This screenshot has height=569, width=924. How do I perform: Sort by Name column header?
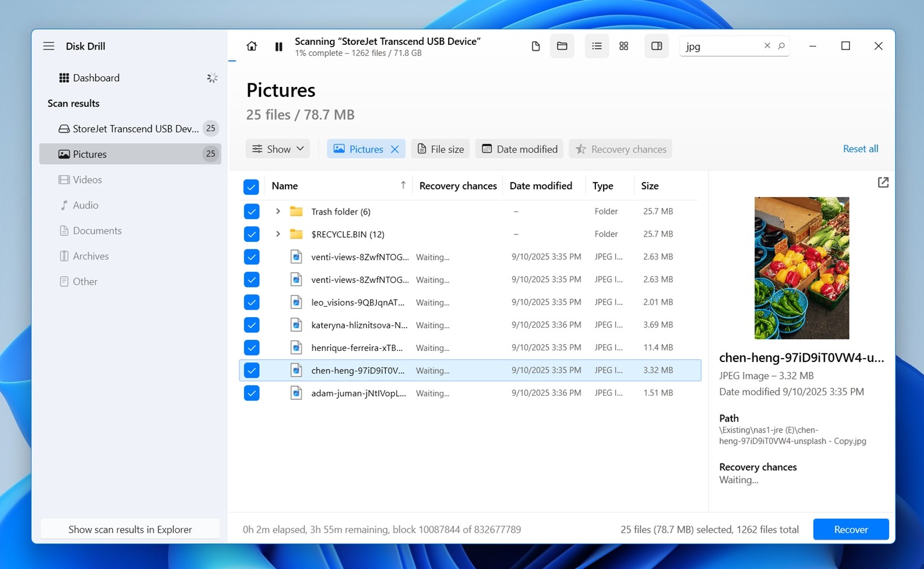click(285, 186)
